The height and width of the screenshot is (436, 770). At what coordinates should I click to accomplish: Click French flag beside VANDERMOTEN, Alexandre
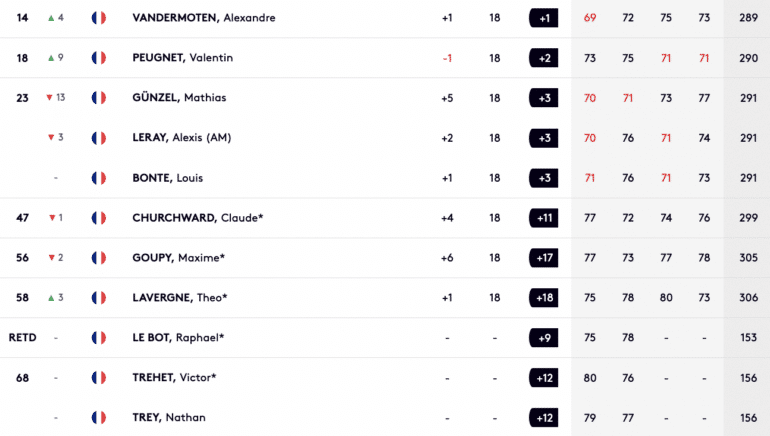pos(99,18)
